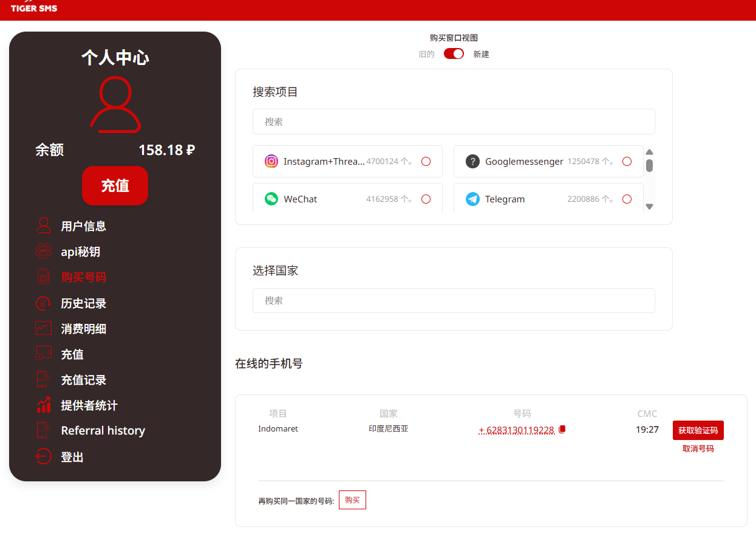
Task: Copy the phone number with the clipboard icon
Action: tap(562, 430)
